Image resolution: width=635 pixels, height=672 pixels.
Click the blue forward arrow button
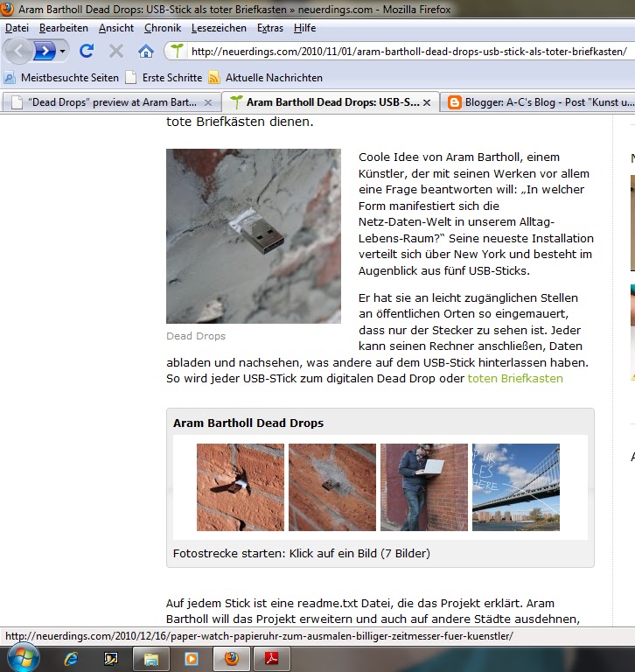(45, 52)
